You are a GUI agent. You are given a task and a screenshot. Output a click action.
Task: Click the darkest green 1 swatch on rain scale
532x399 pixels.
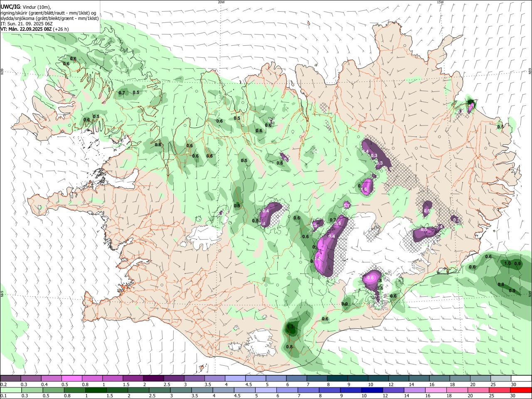pos(96,390)
